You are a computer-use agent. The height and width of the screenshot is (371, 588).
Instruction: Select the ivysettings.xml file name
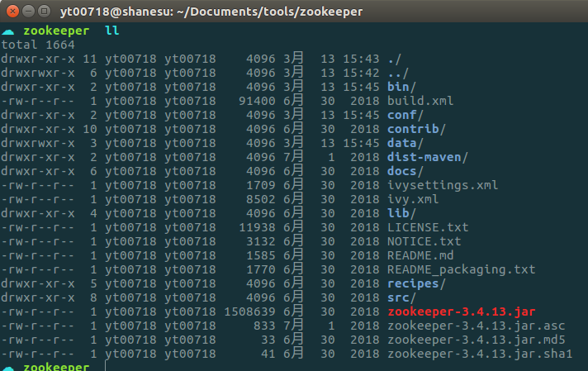coord(443,185)
